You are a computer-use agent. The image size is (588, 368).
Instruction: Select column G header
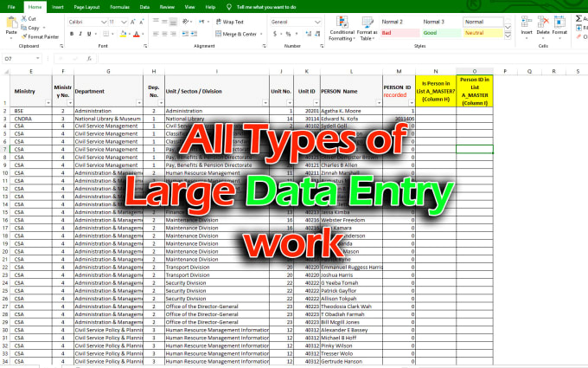point(108,71)
